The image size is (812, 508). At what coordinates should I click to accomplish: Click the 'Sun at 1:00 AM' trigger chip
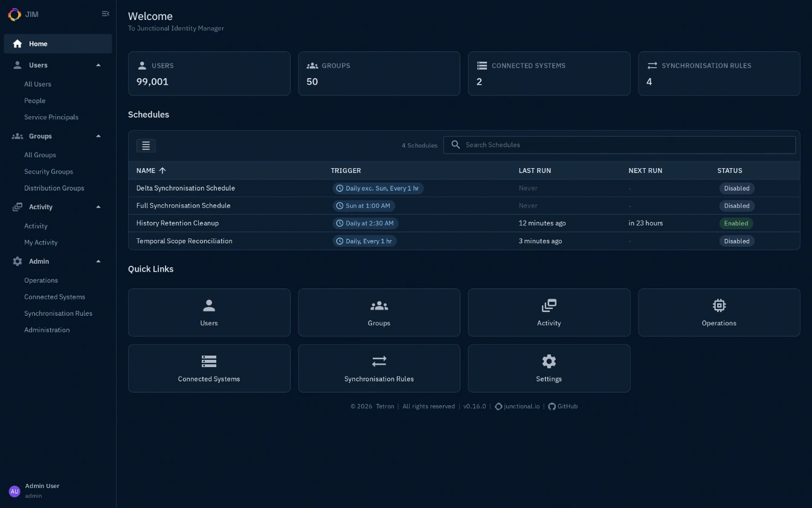(364, 206)
